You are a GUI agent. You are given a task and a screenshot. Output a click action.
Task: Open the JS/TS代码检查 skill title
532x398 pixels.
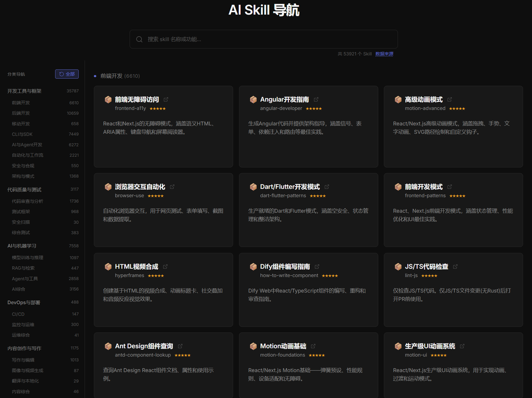[427, 267]
